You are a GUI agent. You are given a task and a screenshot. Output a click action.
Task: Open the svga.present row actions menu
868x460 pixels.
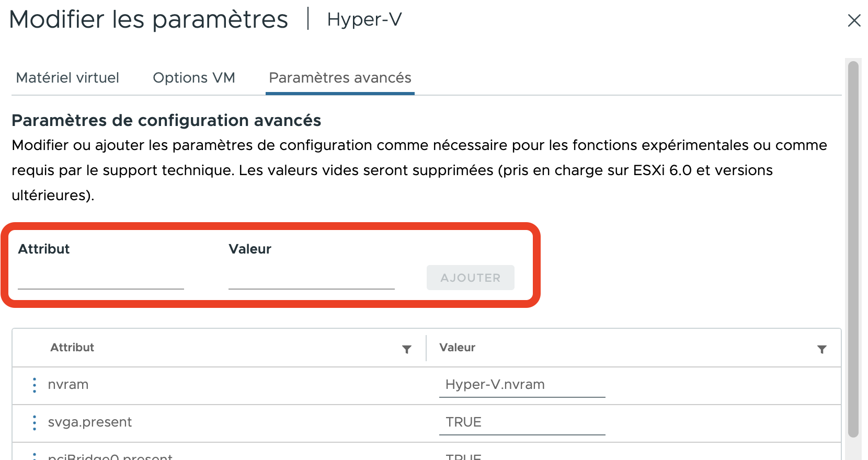pos(35,422)
